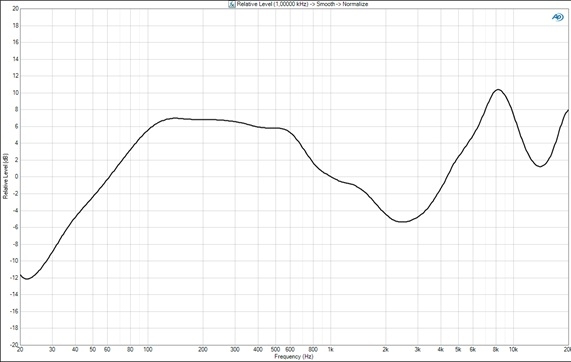The width and height of the screenshot is (571, 362).
Task: Click the graph icon beside the title
Action: point(232,4)
